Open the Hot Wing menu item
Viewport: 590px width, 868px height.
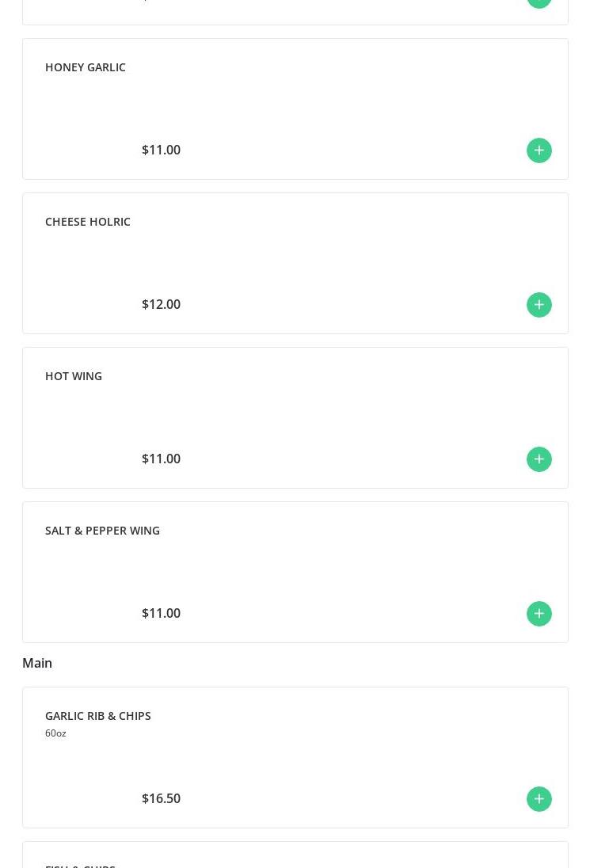[x=74, y=376]
